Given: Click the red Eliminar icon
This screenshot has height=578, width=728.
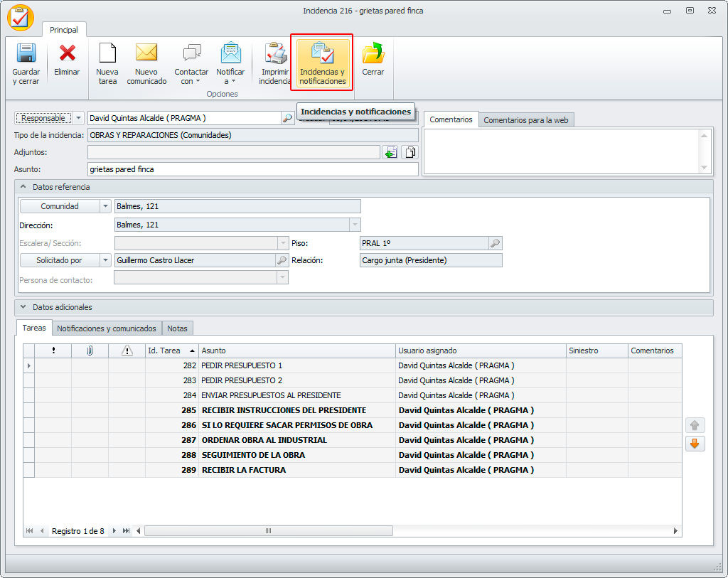Looking at the screenshot, I should point(68,54).
